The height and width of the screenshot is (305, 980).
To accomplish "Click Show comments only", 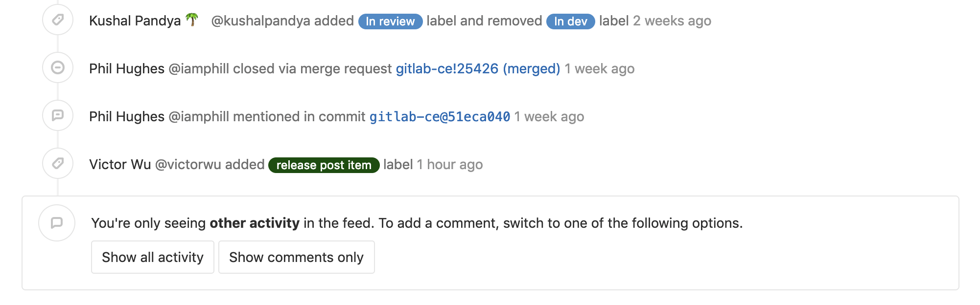I will point(296,257).
